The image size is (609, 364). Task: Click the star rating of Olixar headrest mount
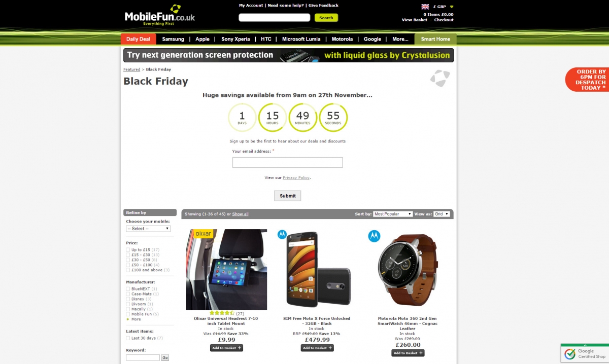(x=221, y=313)
